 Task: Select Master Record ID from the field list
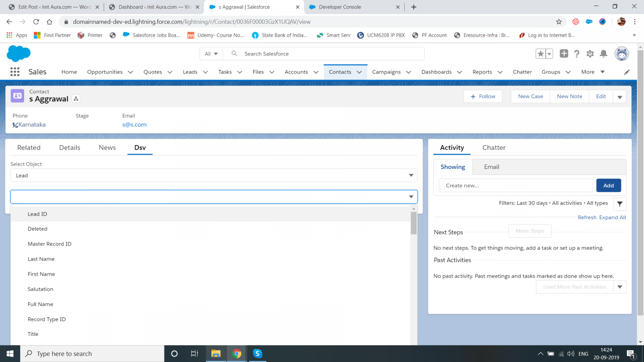pos(50,244)
